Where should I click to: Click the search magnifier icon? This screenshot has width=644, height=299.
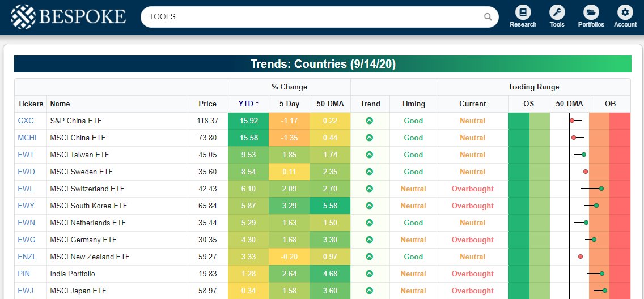488,17
